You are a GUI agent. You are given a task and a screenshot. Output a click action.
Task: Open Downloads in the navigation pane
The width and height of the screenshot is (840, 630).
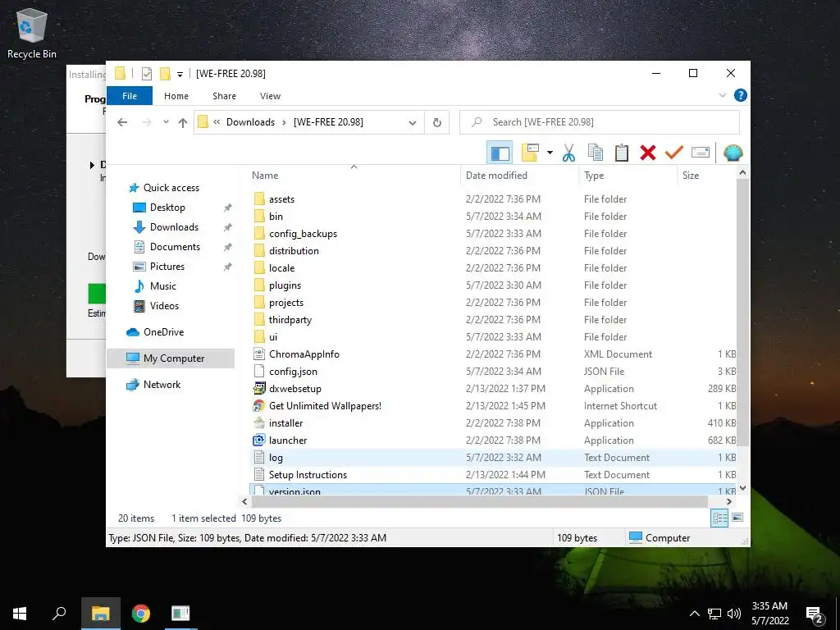point(174,227)
